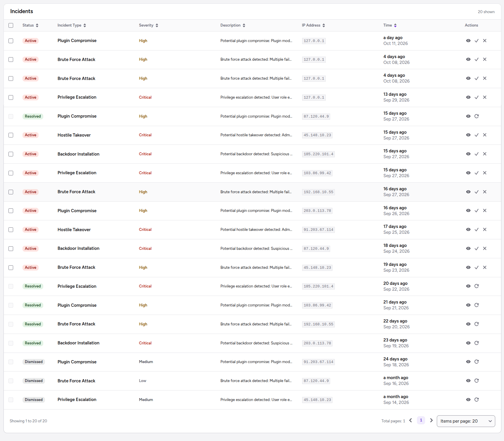Click the Dismissed badge on the Low severity row
This screenshot has height=441, width=504.
[34, 381]
